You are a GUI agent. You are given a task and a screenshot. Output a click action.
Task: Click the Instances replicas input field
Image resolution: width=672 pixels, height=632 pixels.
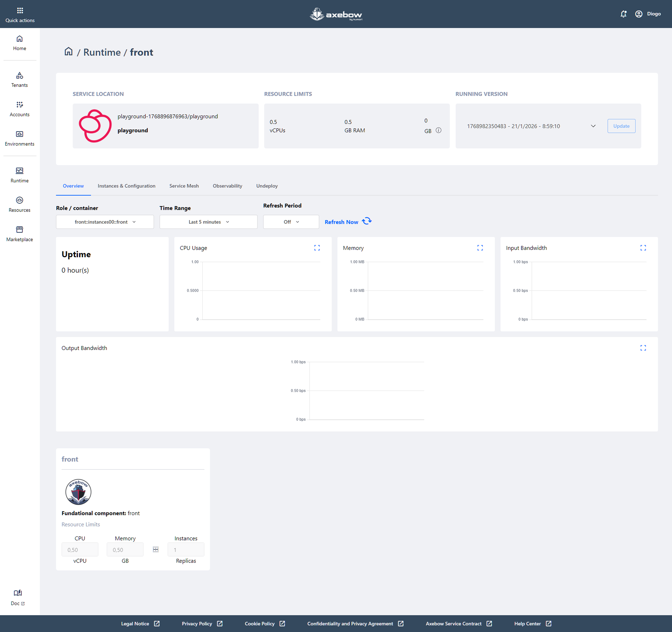point(185,550)
